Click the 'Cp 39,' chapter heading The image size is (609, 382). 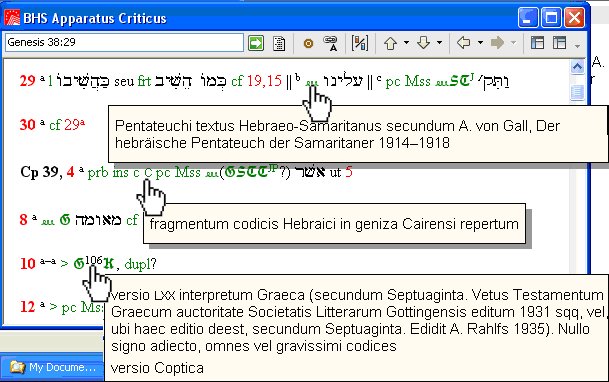[42, 172]
